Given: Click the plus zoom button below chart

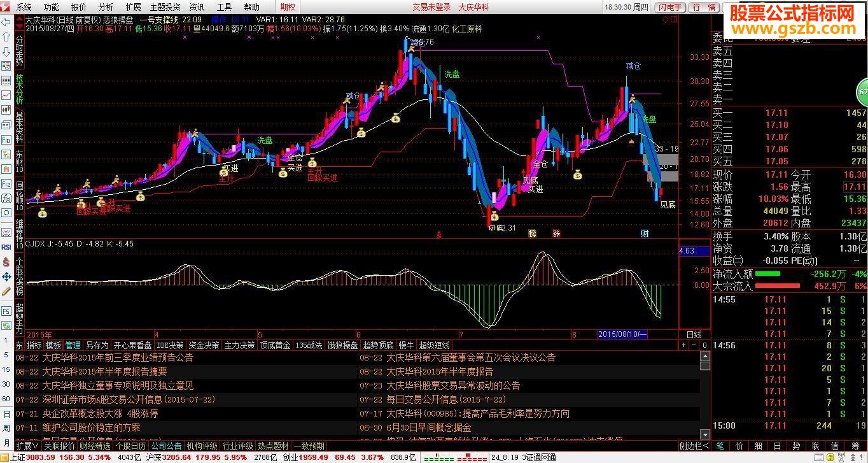Looking at the screenshot, I should coord(683,345).
